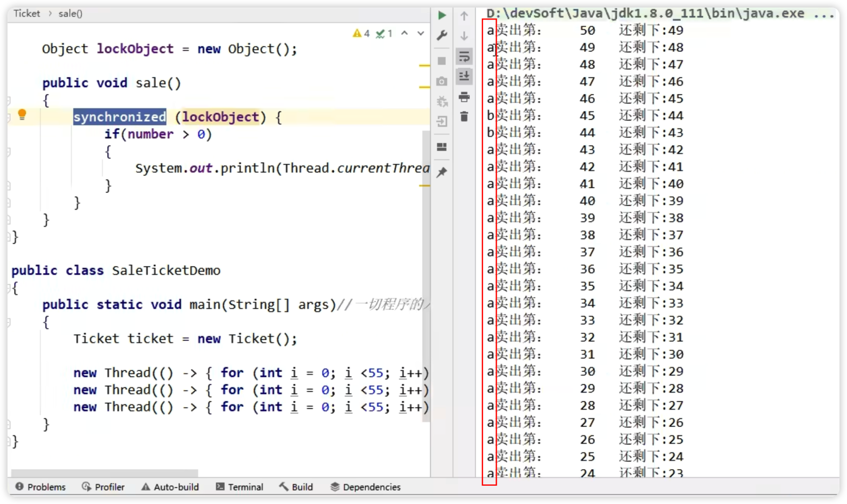This screenshot has height=504, width=847.
Task: Click console line with ticket 30
Action: coord(585,371)
